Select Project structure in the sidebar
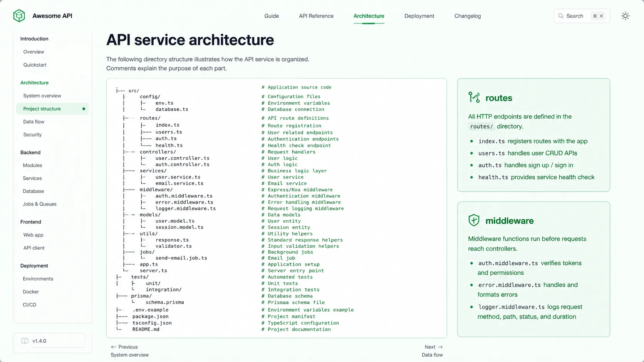This screenshot has height=362, width=644. tap(42, 109)
